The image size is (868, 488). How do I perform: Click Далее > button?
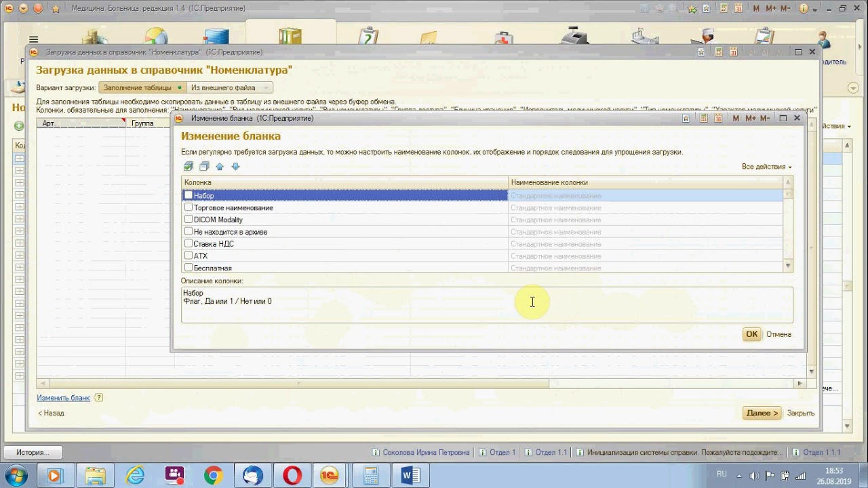(x=762, y=413)
